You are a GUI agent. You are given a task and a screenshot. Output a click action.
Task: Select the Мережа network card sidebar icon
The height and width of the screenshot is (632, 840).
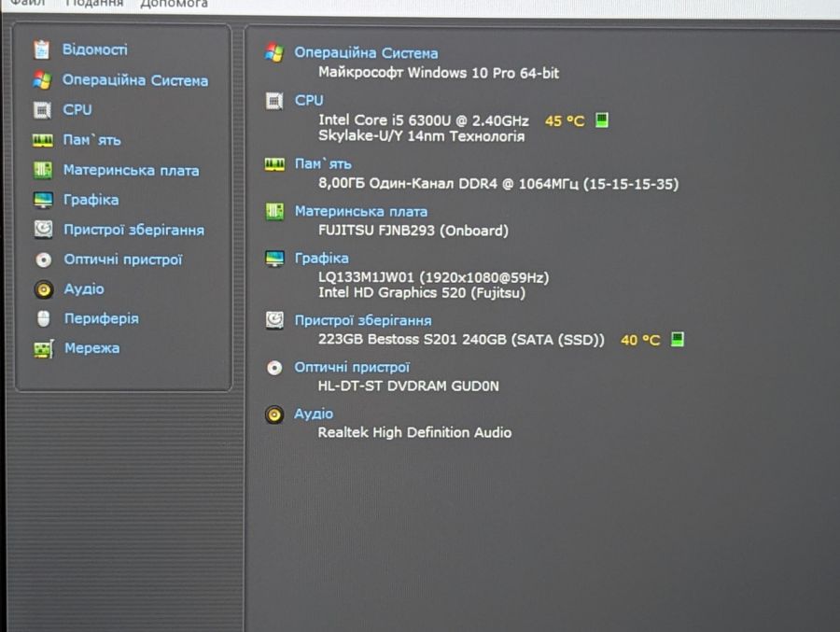(x=43, y=349)
